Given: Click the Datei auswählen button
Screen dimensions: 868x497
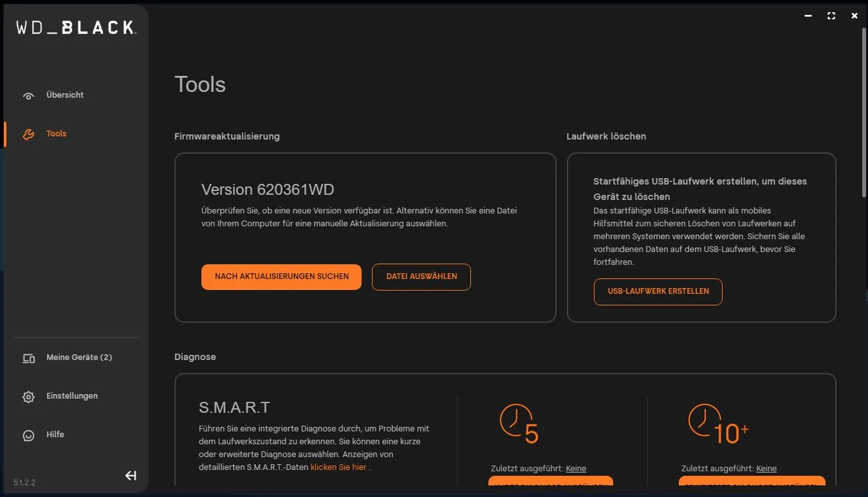Looking at the screenshot, I should (x=421, y=276).
